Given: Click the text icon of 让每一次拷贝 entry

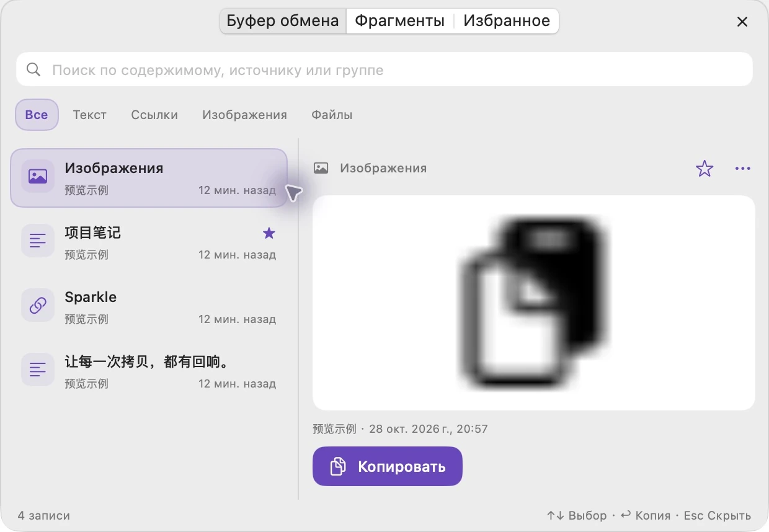Looking at the screenshot, I should (x=38, y=370).
